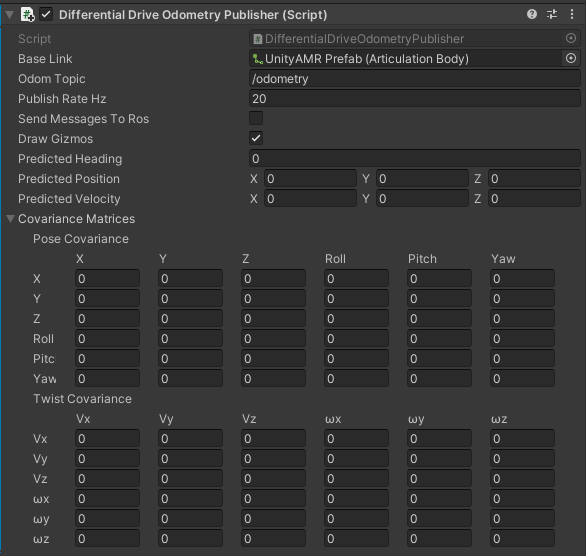Enable Send Messages To Ros checkbox
This screenshot has height=556, width=586.
256,118
